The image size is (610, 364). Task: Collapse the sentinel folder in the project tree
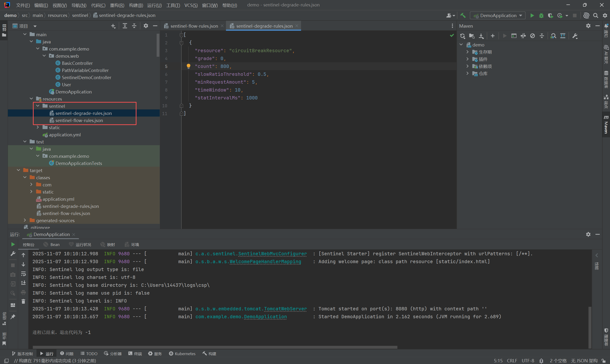pos(38,106)
